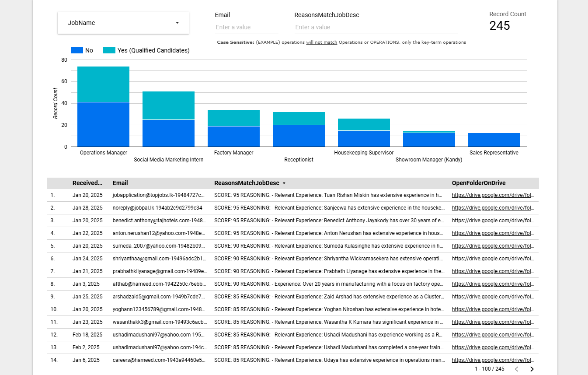Open the Drive folder link in row 1

(x=493, y=195)
